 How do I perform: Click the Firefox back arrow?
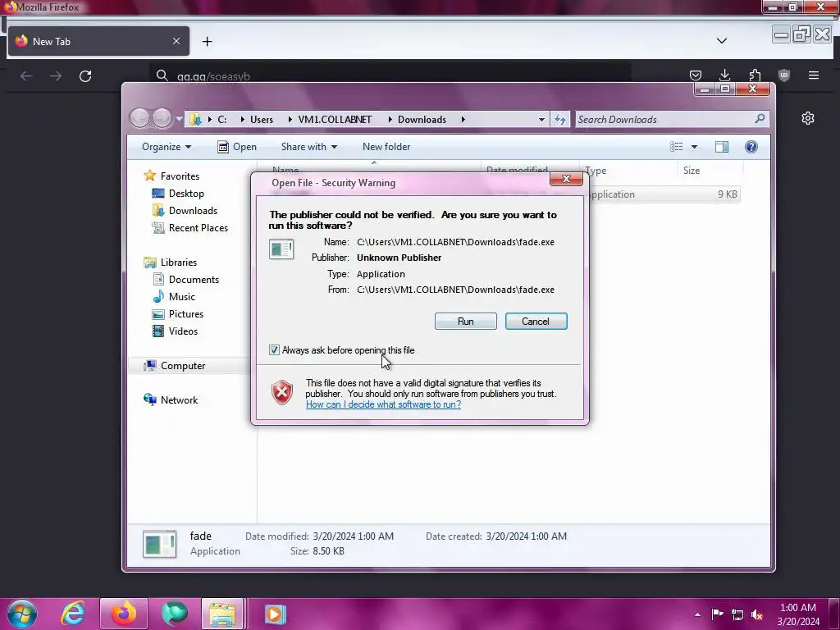[26, 76]
